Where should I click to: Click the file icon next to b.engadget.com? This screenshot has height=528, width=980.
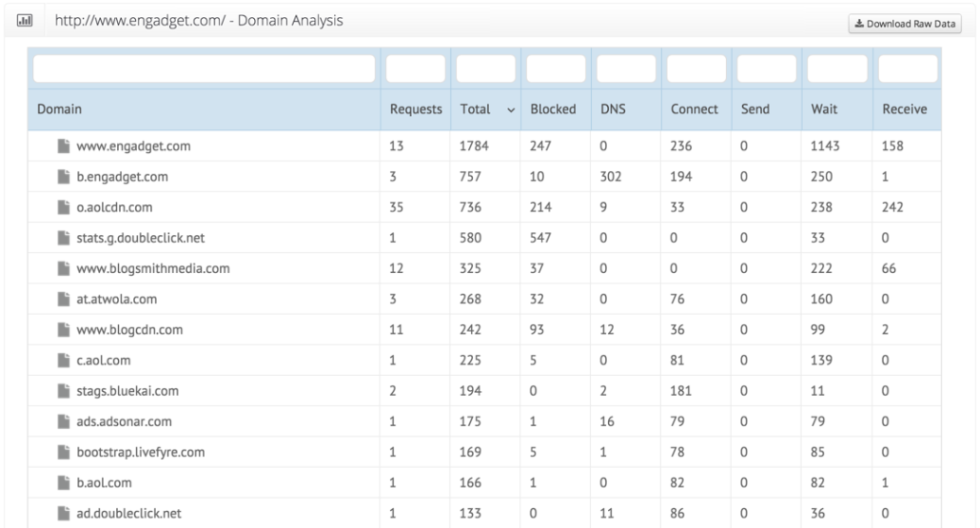tap(63, 177)
